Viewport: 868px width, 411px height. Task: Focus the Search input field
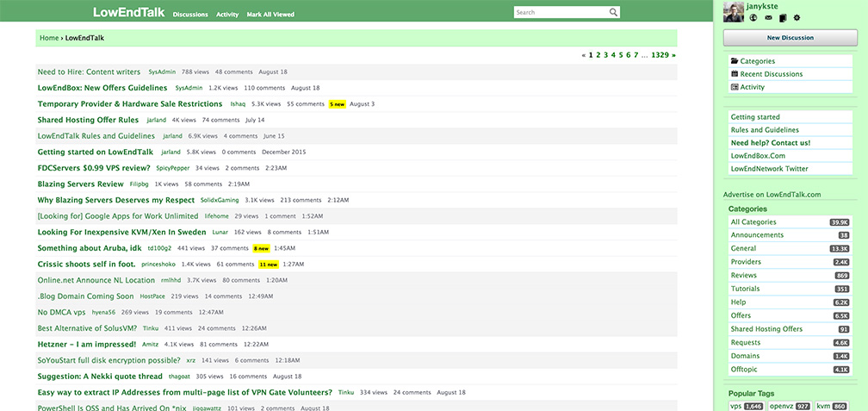[561, 12]
